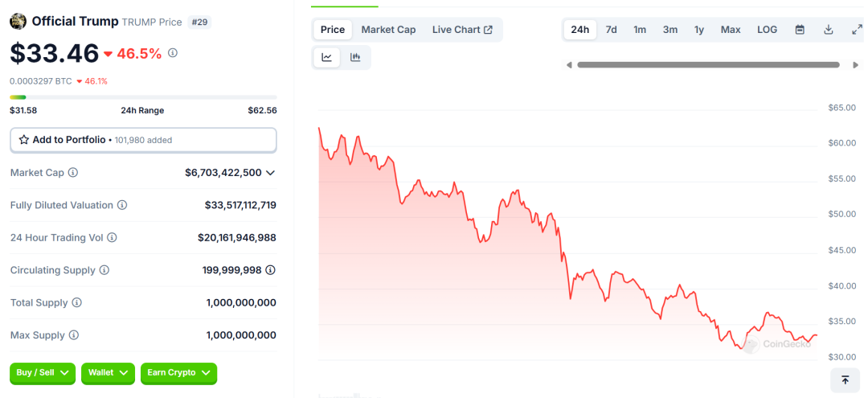
Task: Open the Buy / Sell dropdown
Action: 43,373
